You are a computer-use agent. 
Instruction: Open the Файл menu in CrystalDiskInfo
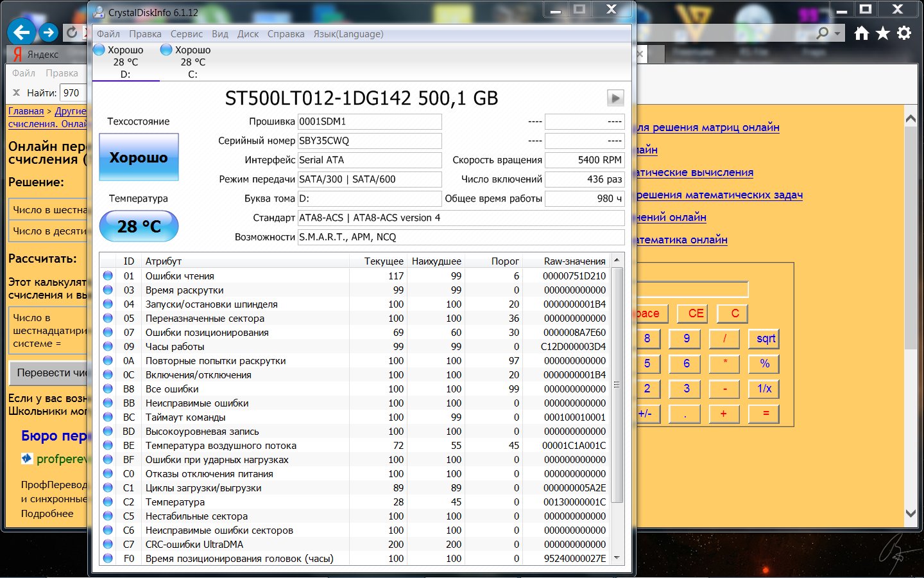(x=108, y=34)
